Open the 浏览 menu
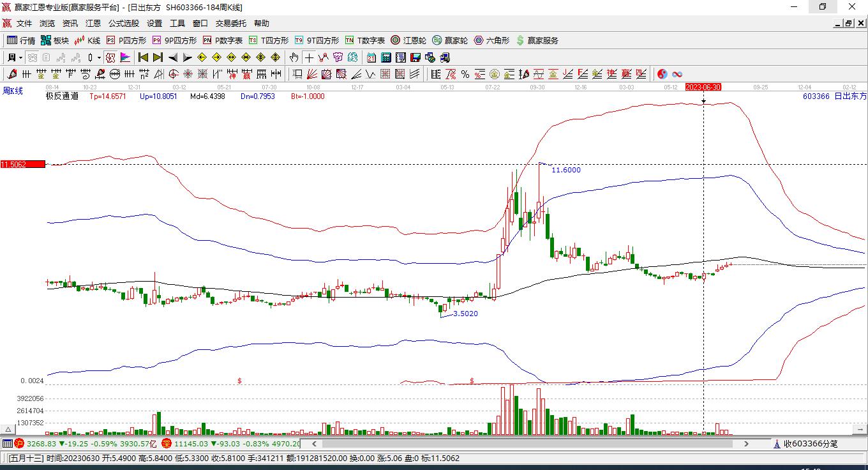Screen dimensions: 868x470 (47, 24)
